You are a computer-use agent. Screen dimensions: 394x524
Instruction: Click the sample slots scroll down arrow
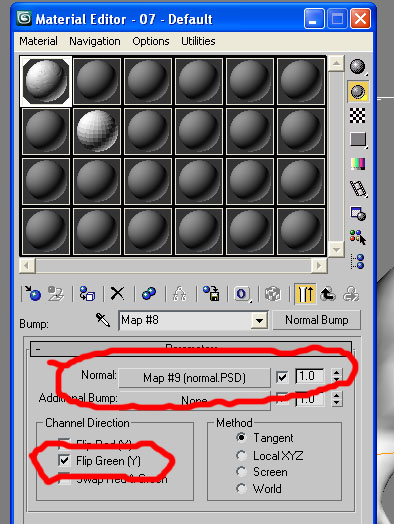pyautogui.click(x=336, y=250)
